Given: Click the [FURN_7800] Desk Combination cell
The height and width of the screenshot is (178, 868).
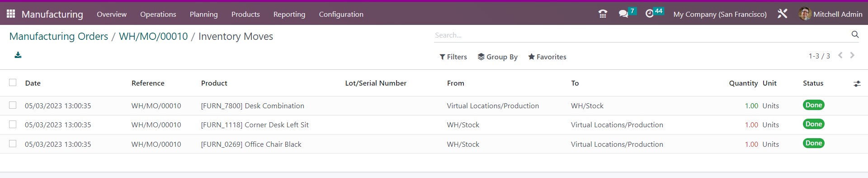Looking at the screenshot, I should (x=253, y=106).
